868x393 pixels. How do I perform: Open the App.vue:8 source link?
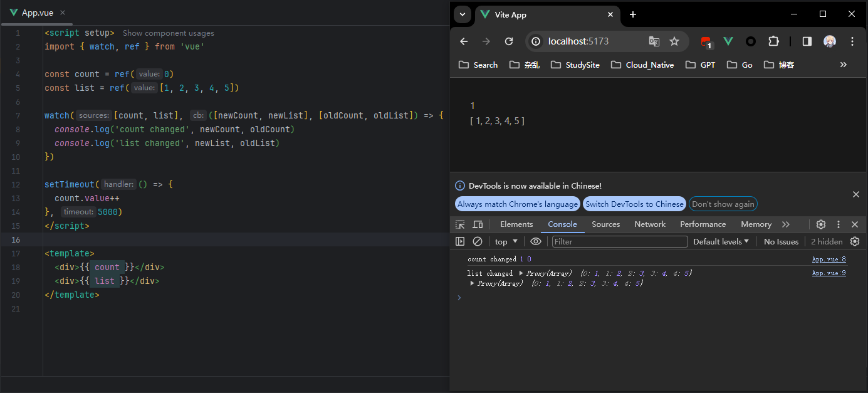coord(829,259)
